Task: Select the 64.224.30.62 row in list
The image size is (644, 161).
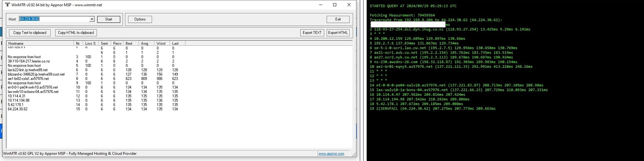Action: (18, 109)
